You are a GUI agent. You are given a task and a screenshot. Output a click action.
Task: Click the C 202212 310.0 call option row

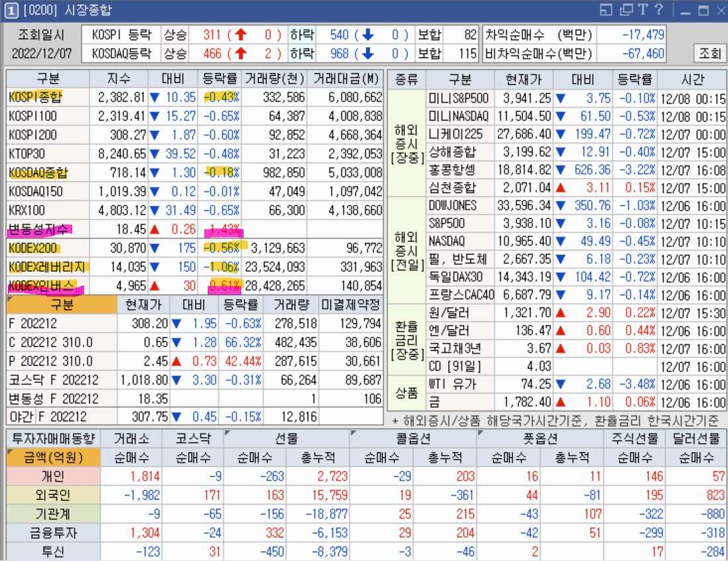195,343
